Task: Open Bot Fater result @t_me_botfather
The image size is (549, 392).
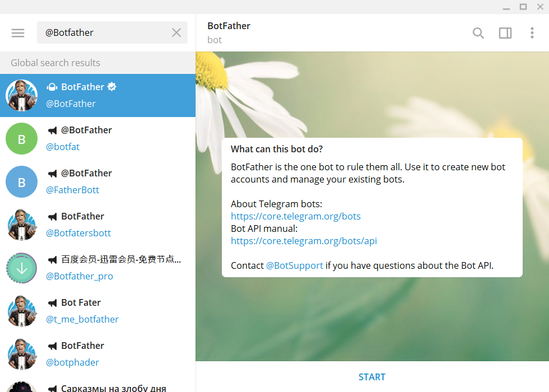Action: [x=97, y=311]
